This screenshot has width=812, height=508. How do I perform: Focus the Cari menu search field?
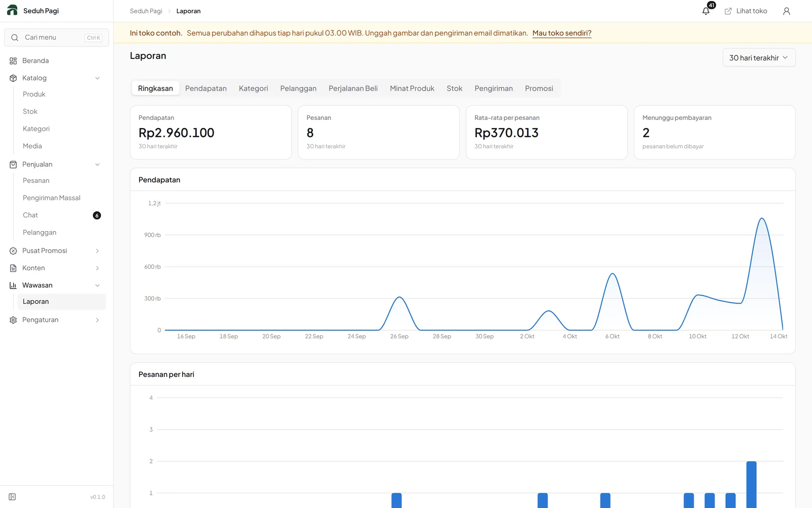pyautogui.click(x=57, y=38)
